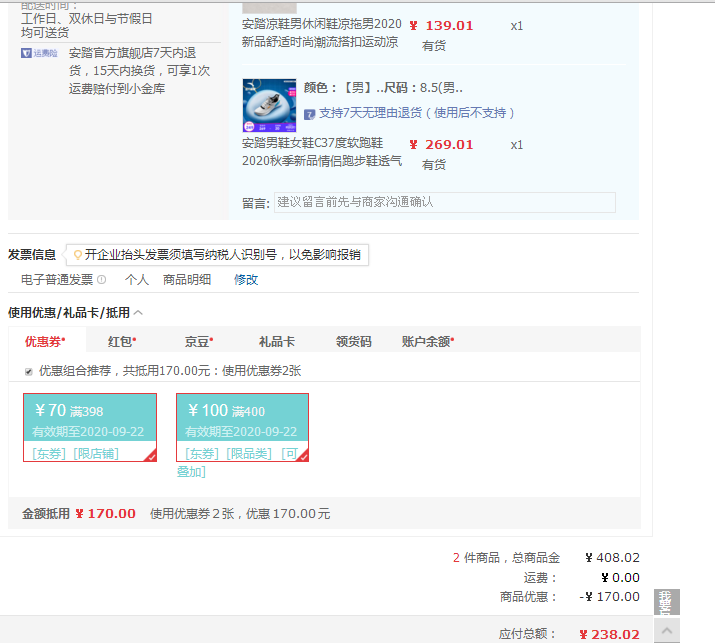Open the 安踏凉鞋男休闲鞋 product title
The height and width of the screenshot is (643, 715).
(321, 33)
